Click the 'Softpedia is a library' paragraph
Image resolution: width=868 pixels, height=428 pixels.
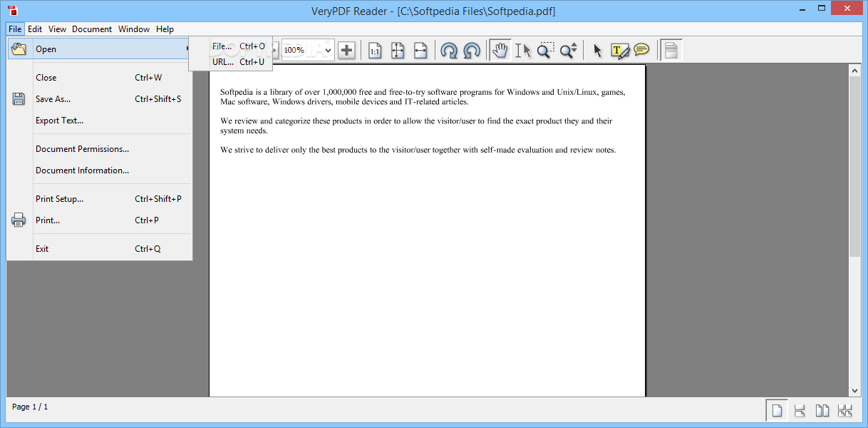422,97
